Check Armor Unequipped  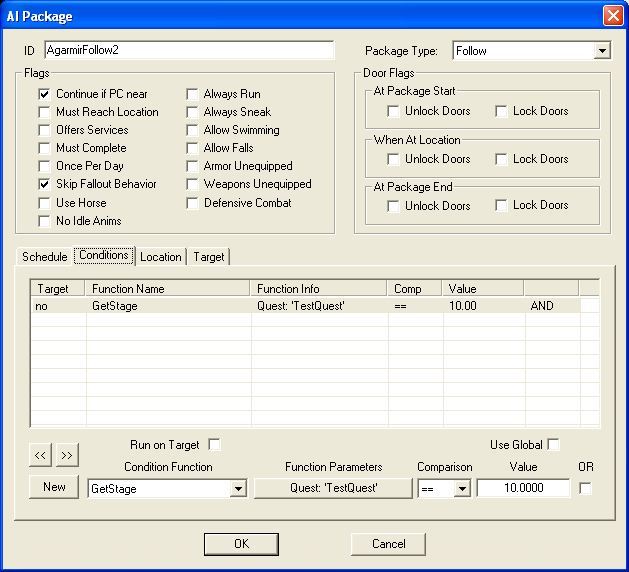coord(192,166)
